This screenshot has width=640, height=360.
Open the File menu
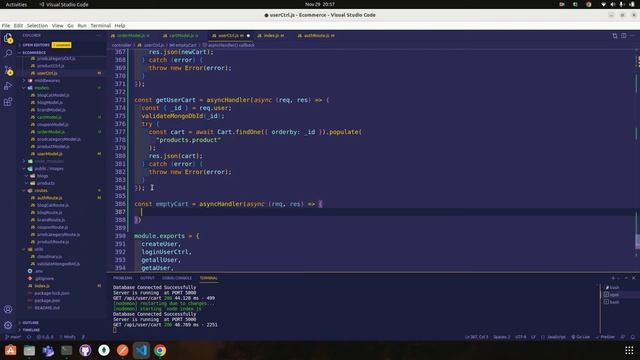point(6,25)
